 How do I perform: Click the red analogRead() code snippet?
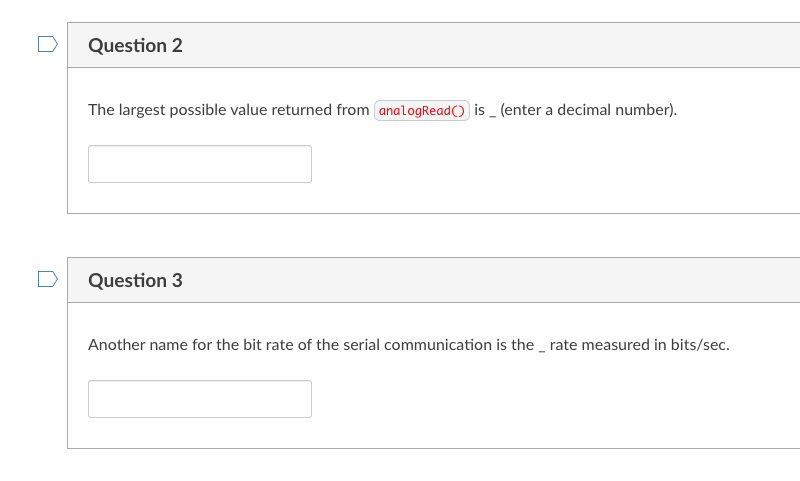(422, 110)
